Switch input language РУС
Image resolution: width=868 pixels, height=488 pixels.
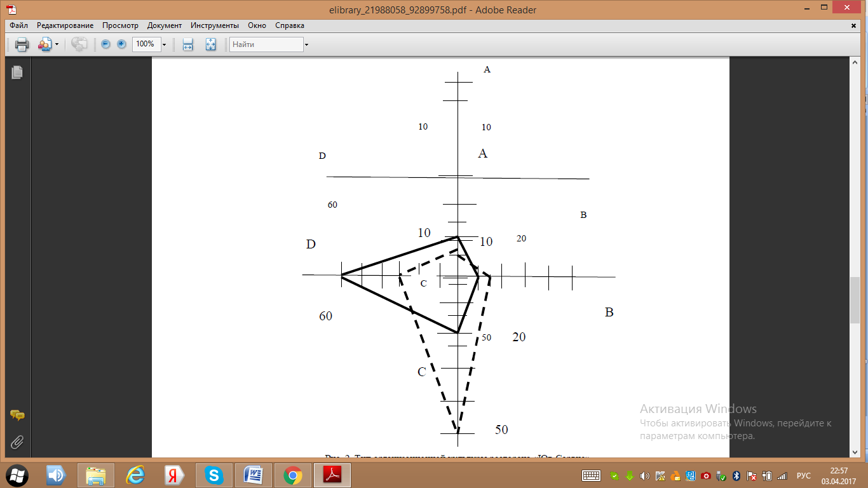(x=804, y=475)
